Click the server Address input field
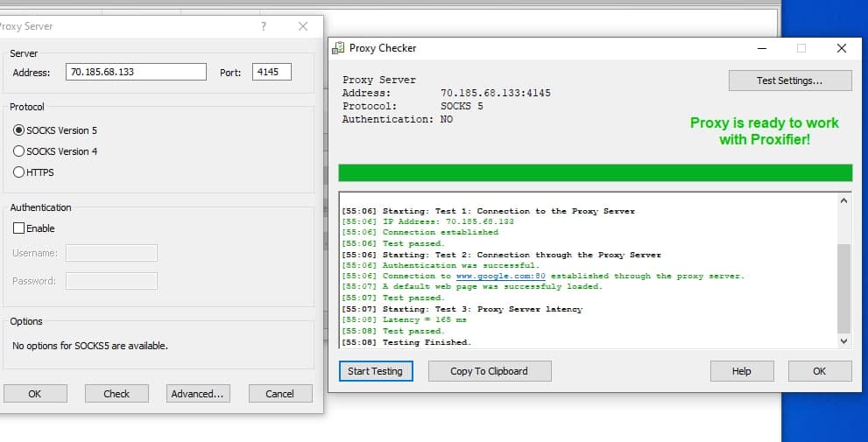Viewport: 868px width, 442px height. 136,72
